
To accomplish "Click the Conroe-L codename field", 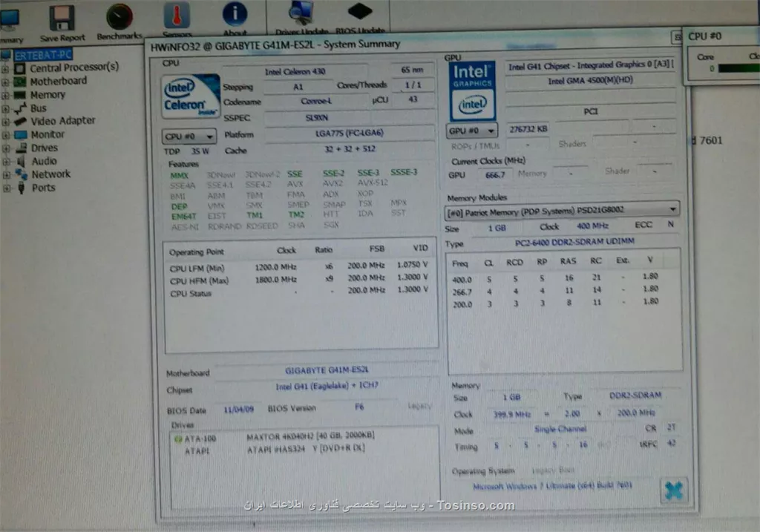I will point(316,101).
